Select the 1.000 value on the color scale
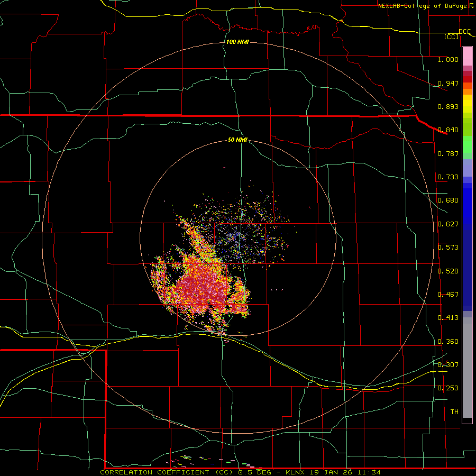 (x=448, y=59)
